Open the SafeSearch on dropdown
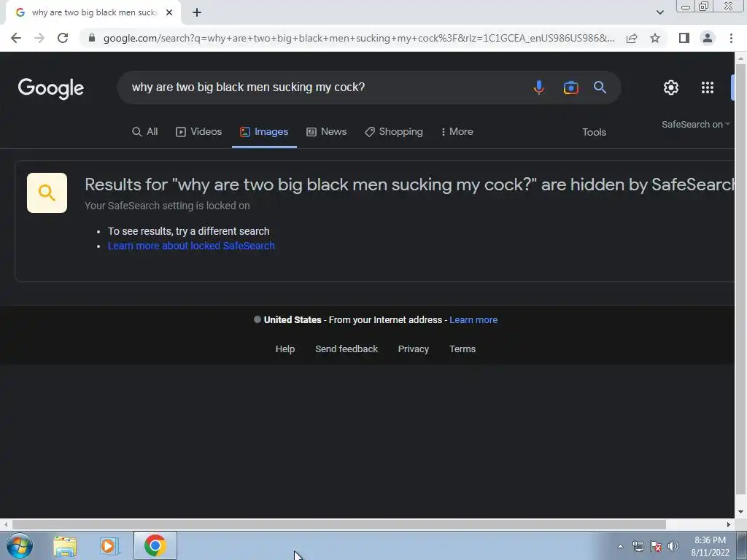747x560 pixels. 695,124
